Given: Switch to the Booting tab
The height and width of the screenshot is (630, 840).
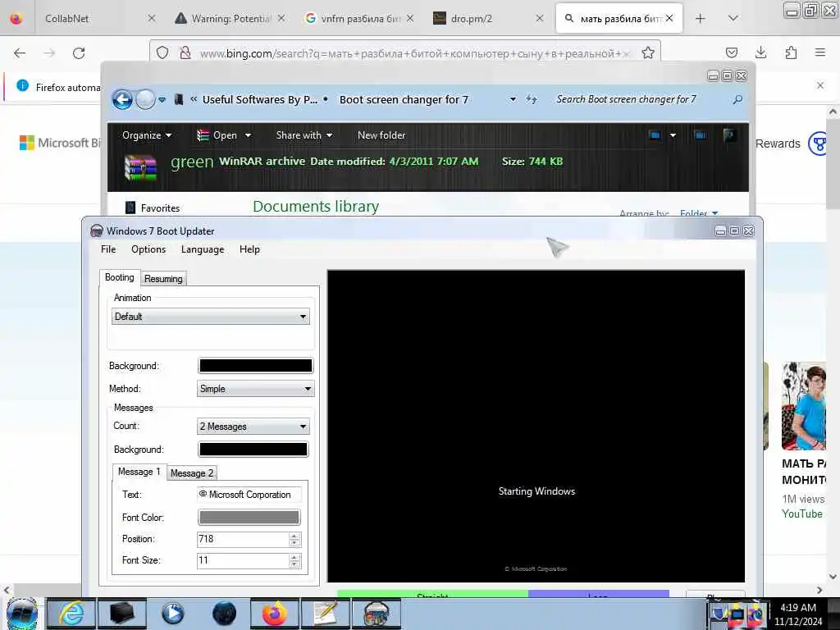Looking at the screenshot, I should (120, 277).
